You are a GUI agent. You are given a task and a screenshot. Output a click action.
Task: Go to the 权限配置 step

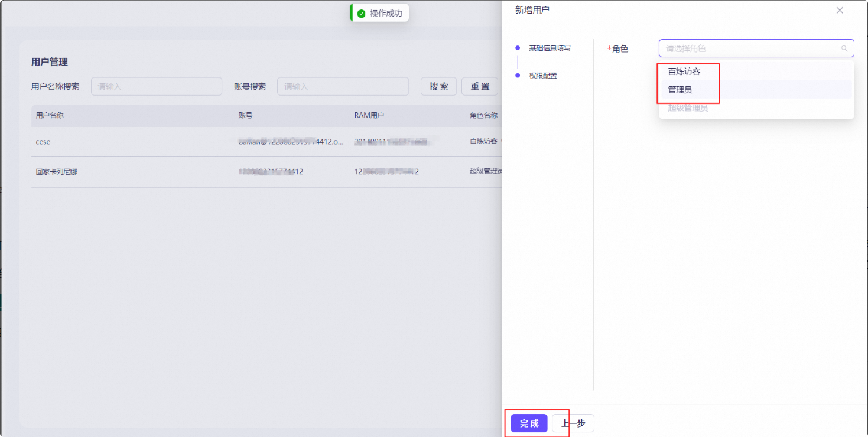pyautogui.click(x=543, y=76)
